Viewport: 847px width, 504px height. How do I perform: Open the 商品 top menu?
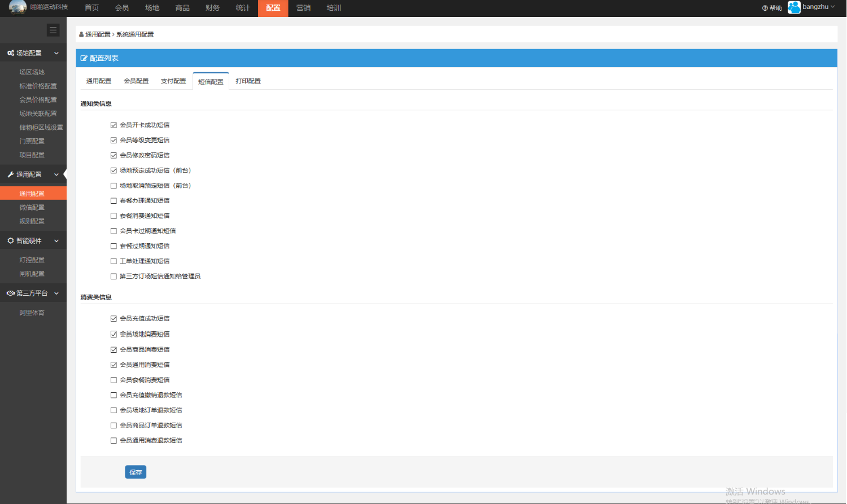tap(182, 8)
